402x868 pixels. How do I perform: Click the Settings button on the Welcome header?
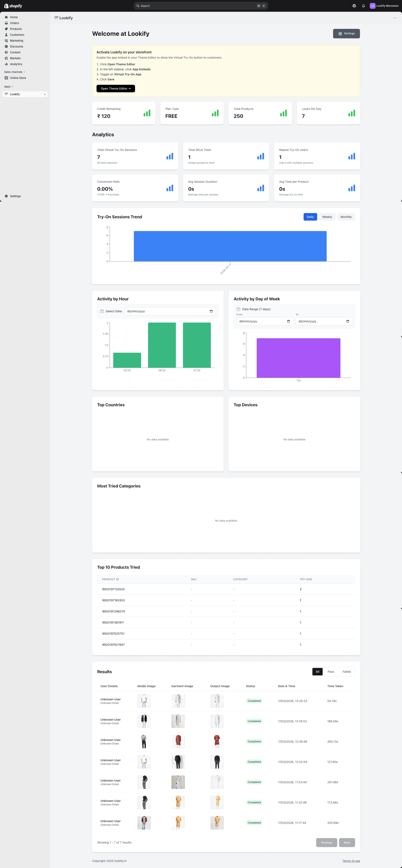coord(346,33)
